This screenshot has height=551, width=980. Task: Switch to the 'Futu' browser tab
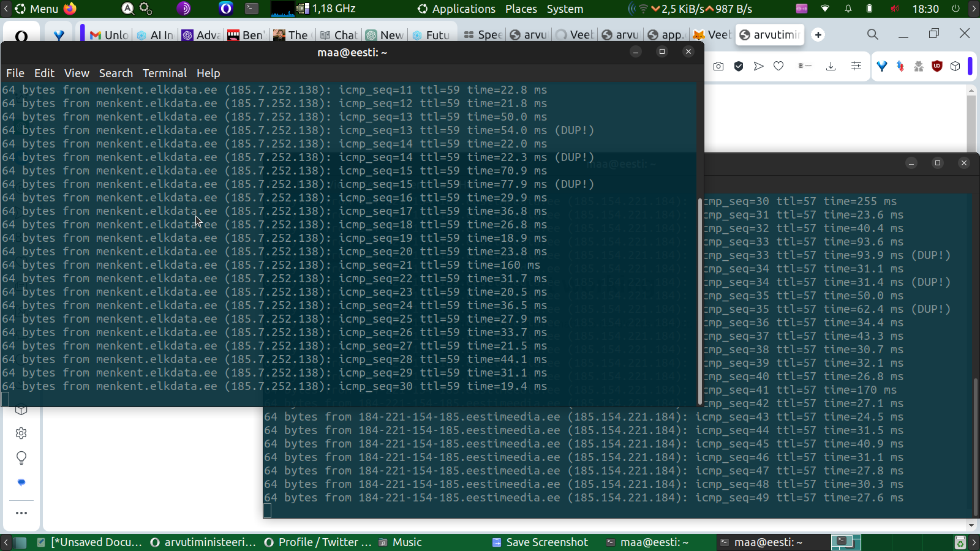pos(431,35)
